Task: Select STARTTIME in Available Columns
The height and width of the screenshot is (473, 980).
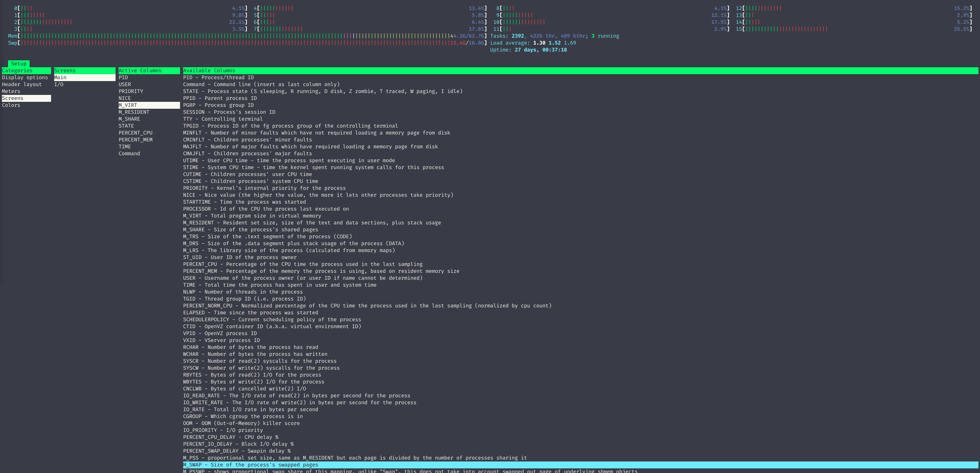Action: pos(244,202)
